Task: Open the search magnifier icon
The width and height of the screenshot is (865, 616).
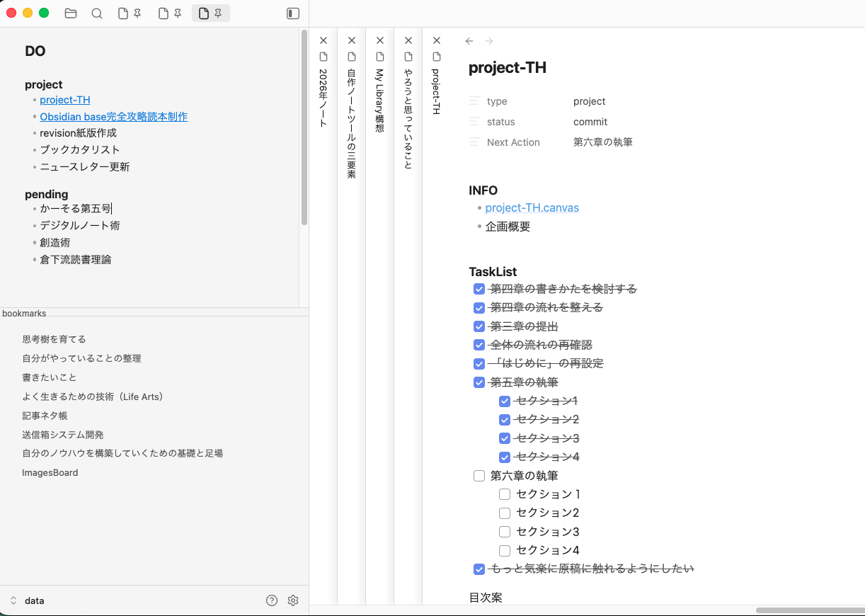Action: [x=97, y=13]
